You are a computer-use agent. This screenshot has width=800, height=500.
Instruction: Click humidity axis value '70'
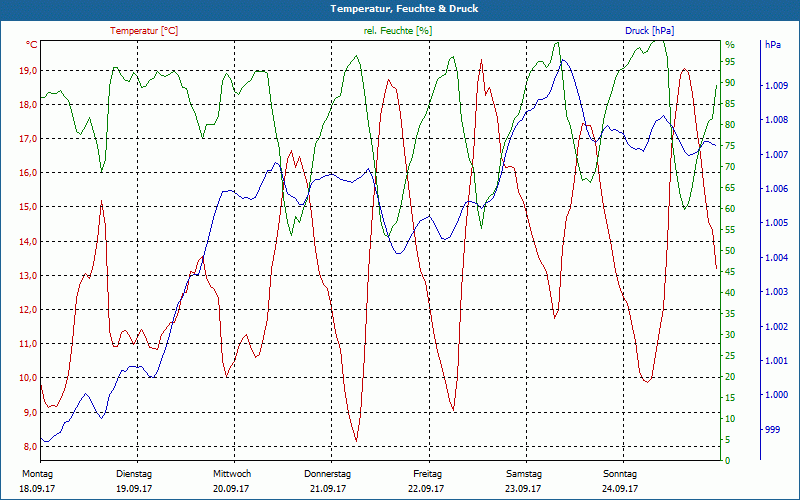pos(730,167)
